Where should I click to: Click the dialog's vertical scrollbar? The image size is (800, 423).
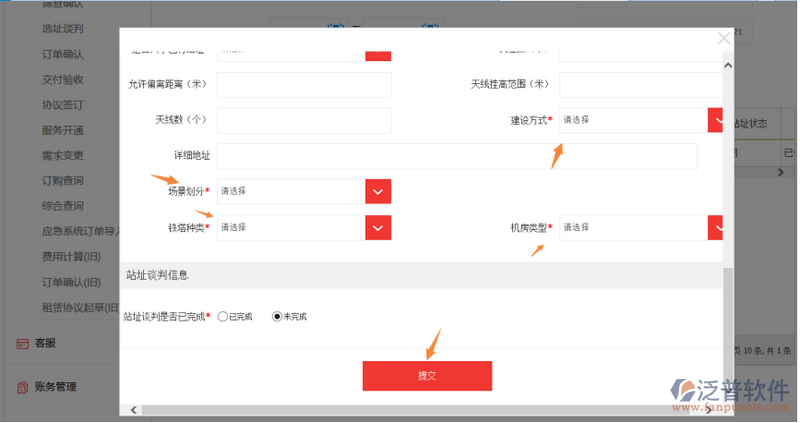click(x=728, y=300)
